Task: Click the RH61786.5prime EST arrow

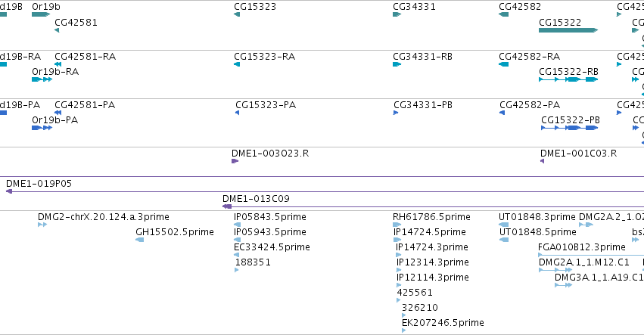Action: pos(397,225)
